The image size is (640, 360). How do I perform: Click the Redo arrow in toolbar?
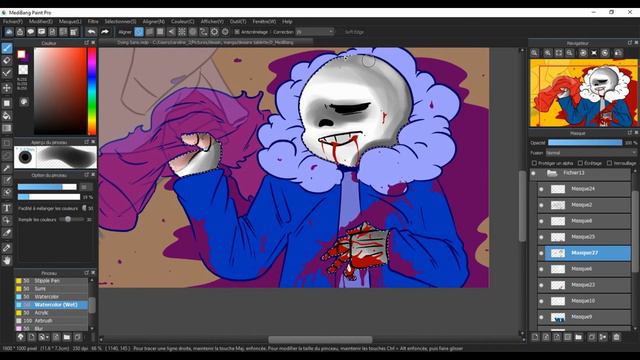tap(105, 32)
